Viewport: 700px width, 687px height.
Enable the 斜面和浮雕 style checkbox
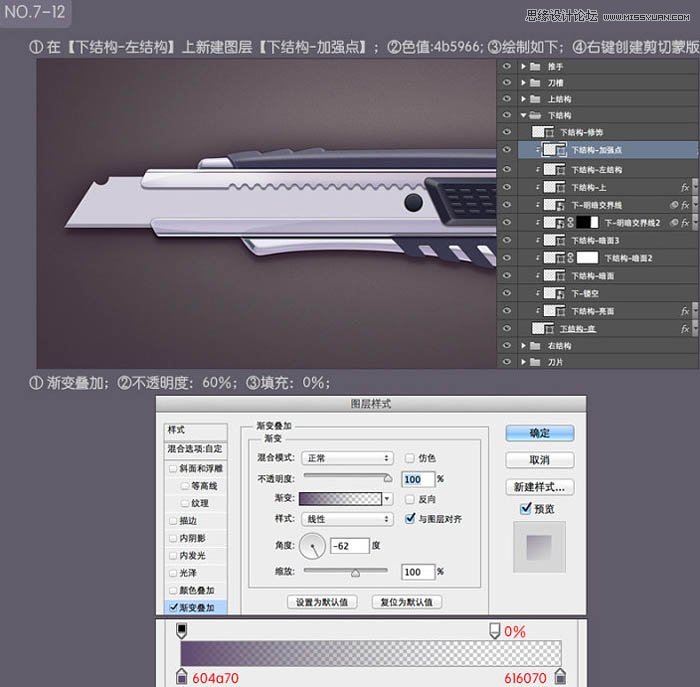[x=173, y=468]
